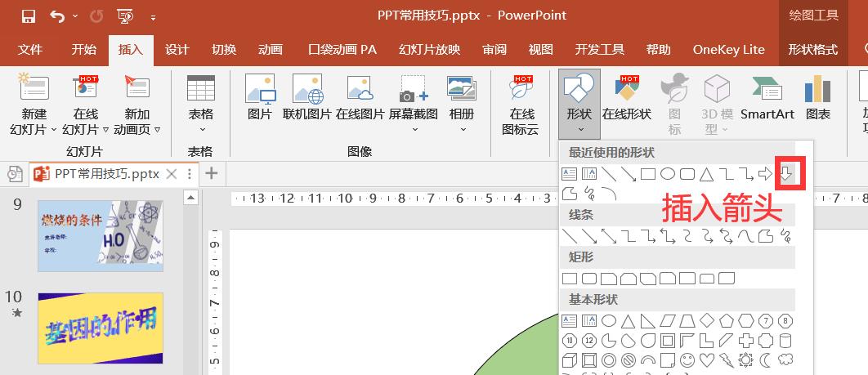Viewport: 868px width, 375px height.
Task: Select hexagon in 基本形状
Action: click(x=745, y=321)
